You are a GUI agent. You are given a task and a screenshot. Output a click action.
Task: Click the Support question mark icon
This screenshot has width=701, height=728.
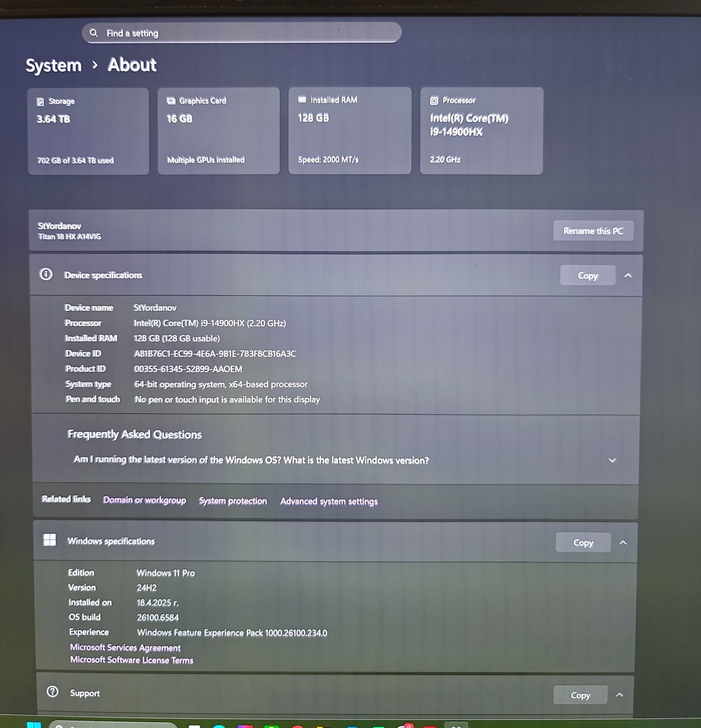[53, 692]
